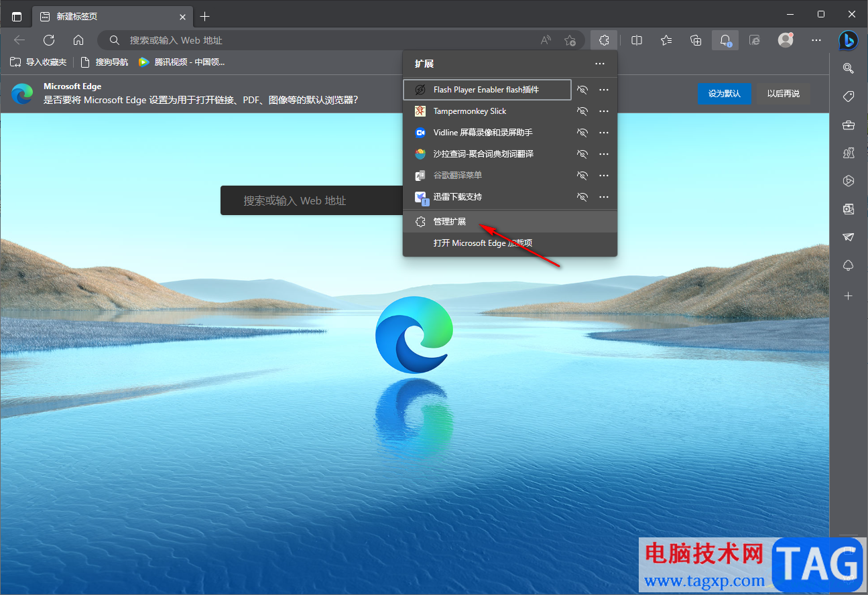This screenshot has width=868, height=595.
Task: Toggle toolbar visibility for 谷歌翻译菜单
Action: pos(582,176)
